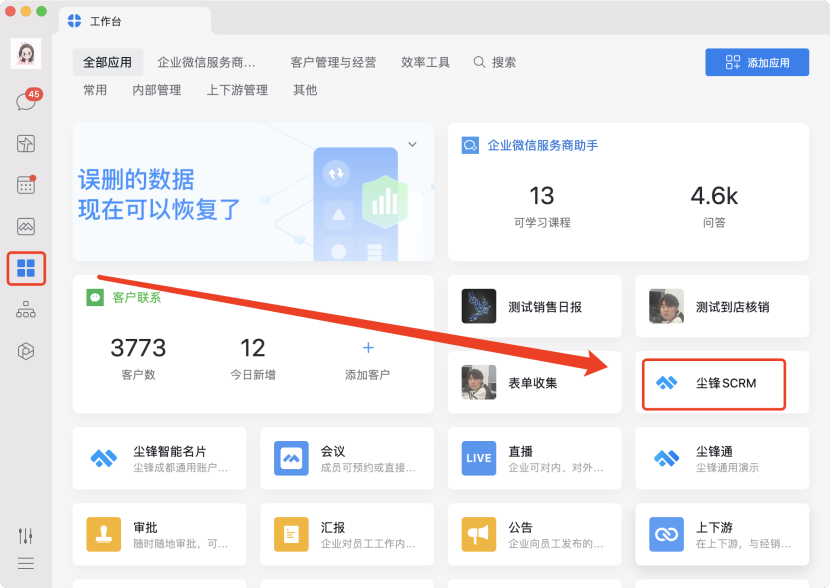View the 12 今日新增 count
This screenshot has width=830, height=588.
pos(252,358)
